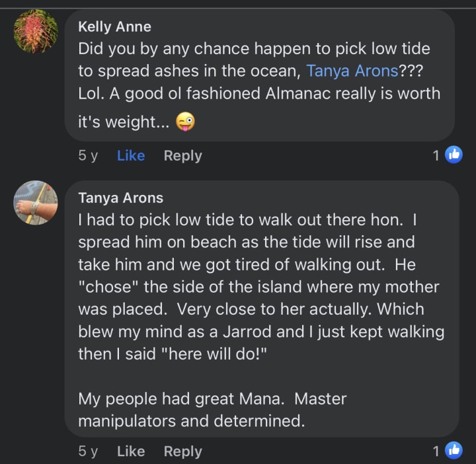Reply to Kelly Anne's comment
Viewport: 476px width, 464px height.
tap(182, 156)
